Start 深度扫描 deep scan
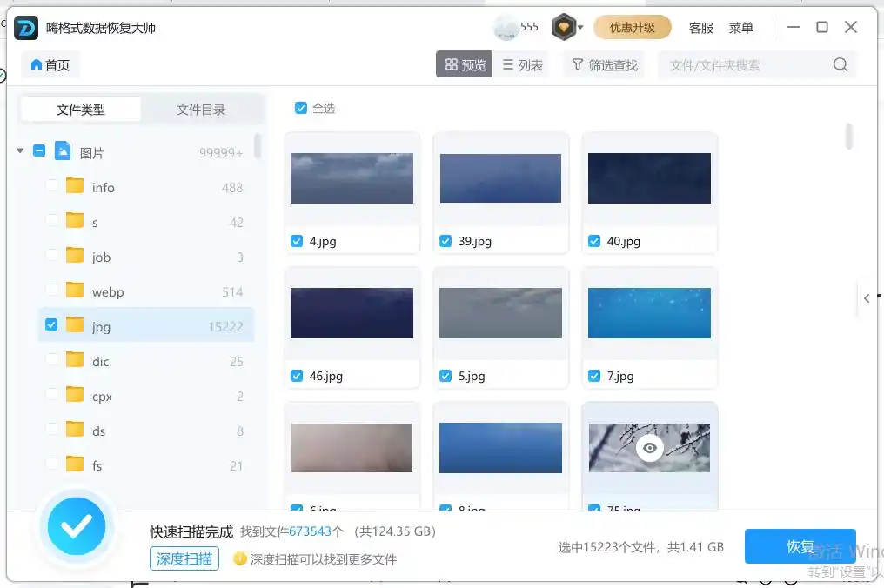This screenshot has height=588, width=884. (184, 559)
